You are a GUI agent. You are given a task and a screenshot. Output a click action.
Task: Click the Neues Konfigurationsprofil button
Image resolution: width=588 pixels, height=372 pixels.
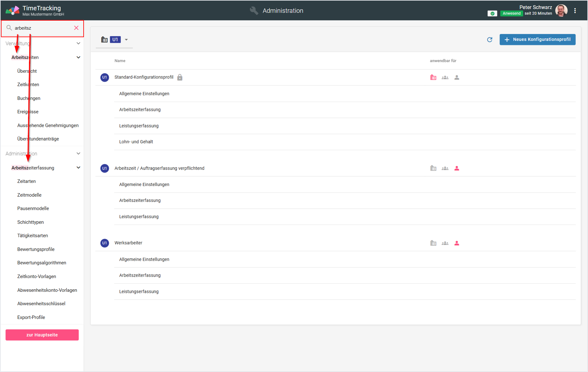(x=537, y=40)
